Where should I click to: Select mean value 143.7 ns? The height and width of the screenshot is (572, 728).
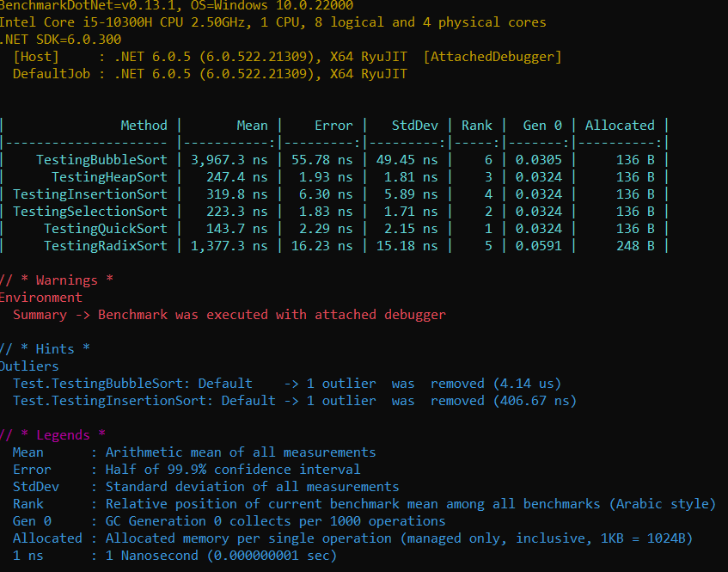(237, 229)
